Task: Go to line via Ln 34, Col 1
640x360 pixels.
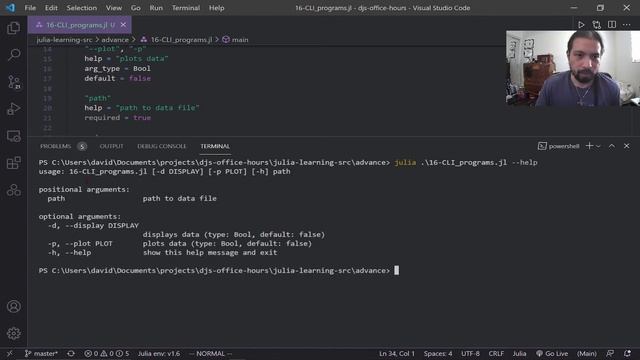Action: [396, 353]
